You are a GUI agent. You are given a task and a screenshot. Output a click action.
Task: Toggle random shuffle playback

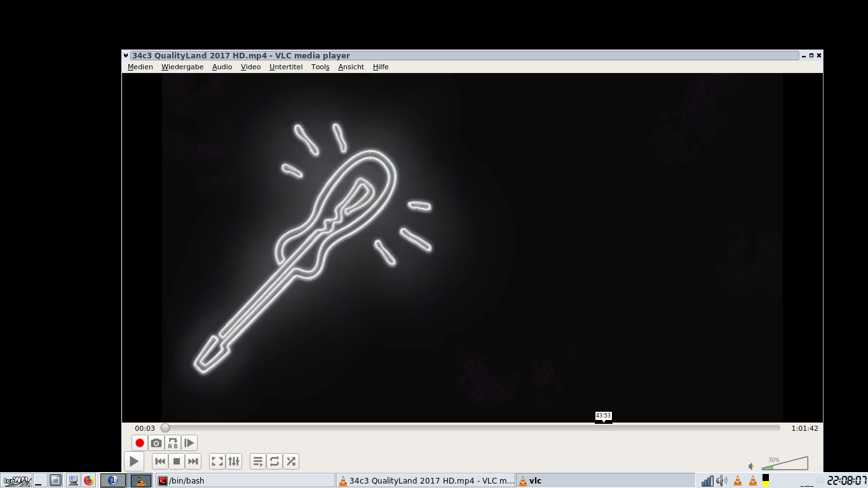[x=291, y=461]
